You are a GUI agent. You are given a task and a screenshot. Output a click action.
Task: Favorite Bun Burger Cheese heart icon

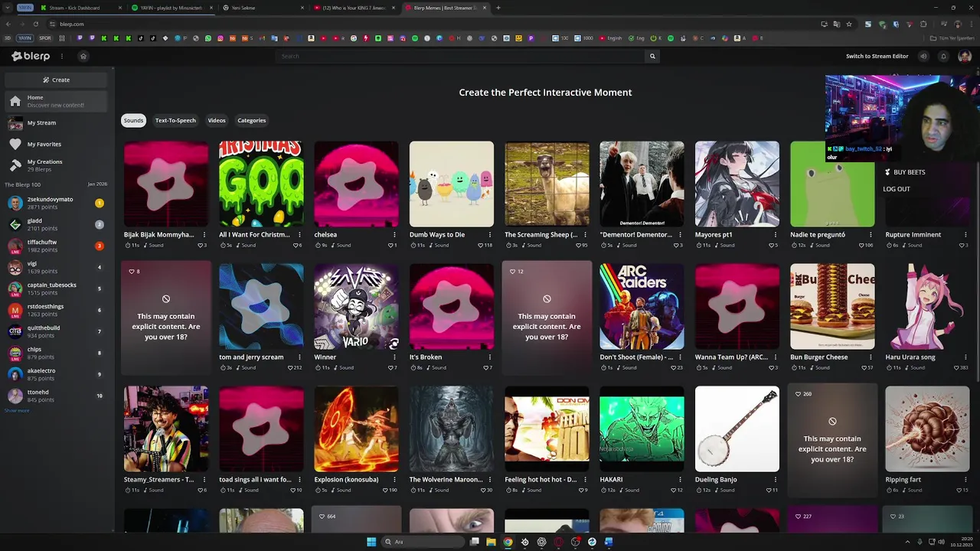[864, 368]
